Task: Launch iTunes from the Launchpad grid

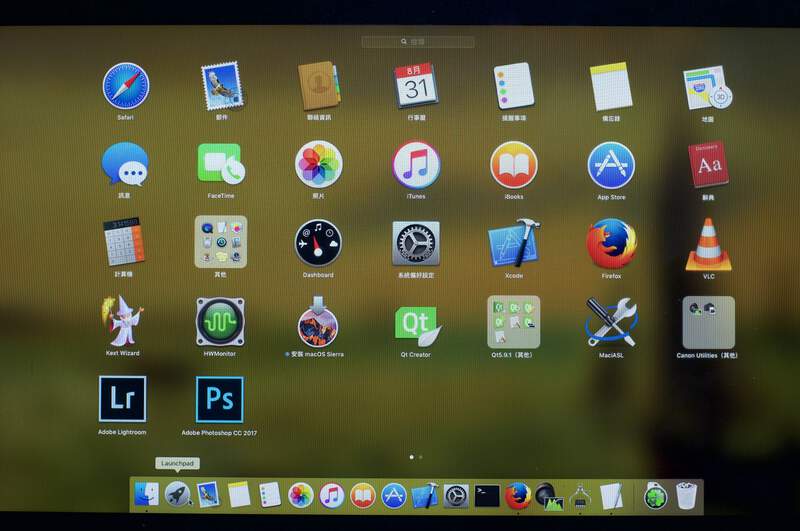Action: (x=416, y=165)
